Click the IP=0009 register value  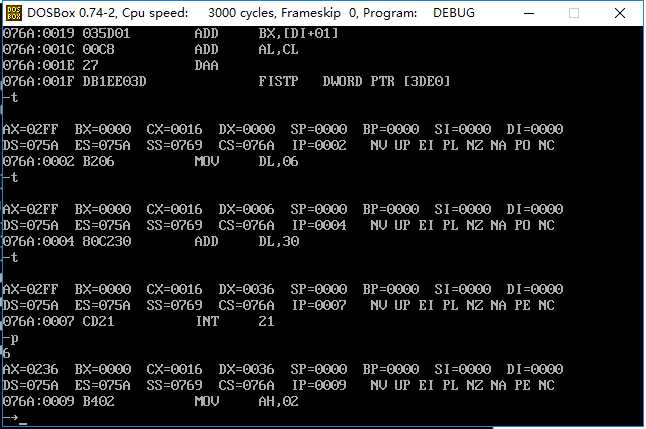[319, 385]
